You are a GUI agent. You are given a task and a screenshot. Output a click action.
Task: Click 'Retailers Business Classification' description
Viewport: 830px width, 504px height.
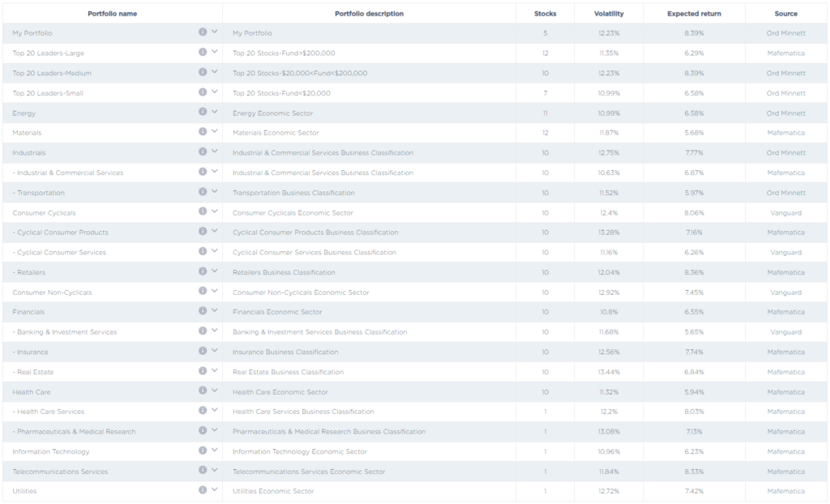click(x=284, y=272)
